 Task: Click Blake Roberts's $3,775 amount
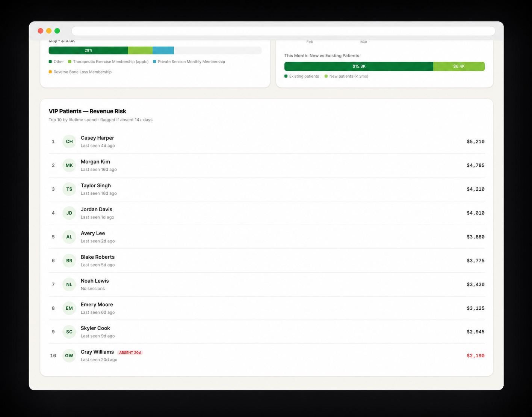(475, 260)
